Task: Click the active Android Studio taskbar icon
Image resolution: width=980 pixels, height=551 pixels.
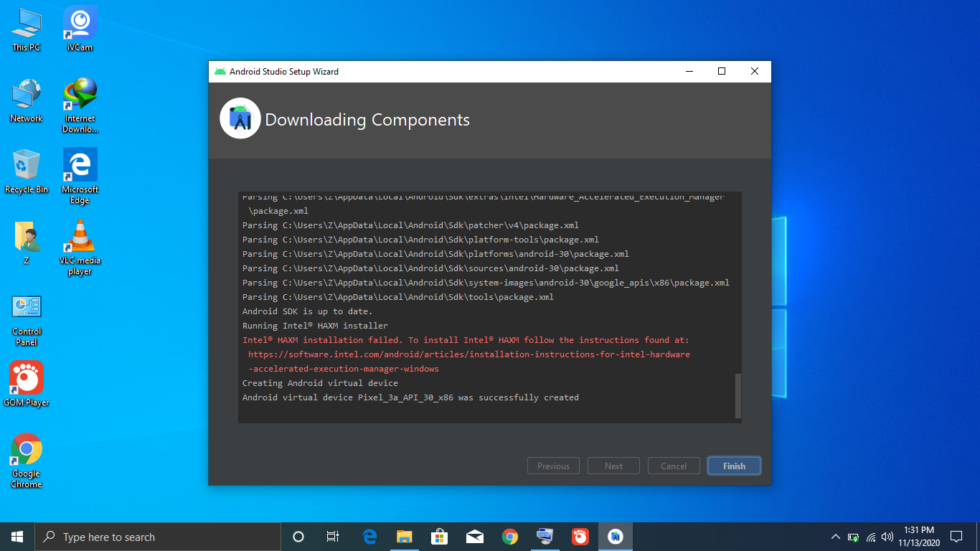Action: [616, 537]
